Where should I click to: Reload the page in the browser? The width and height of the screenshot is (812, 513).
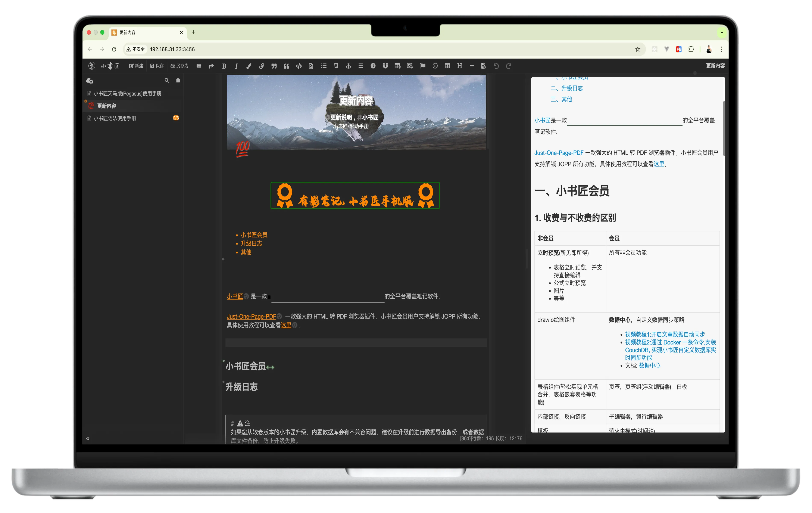(x=114, y=49)
